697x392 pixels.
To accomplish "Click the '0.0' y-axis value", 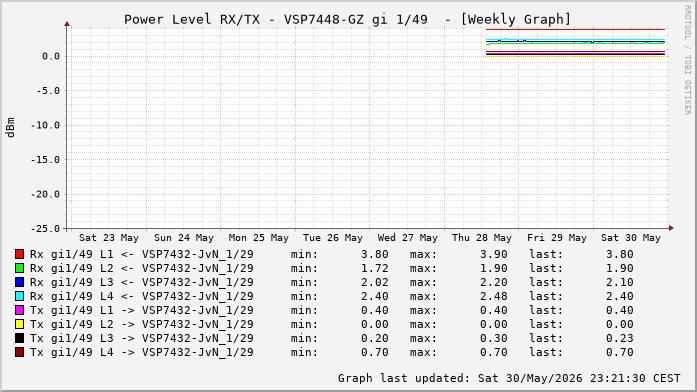I will point(51,56).
